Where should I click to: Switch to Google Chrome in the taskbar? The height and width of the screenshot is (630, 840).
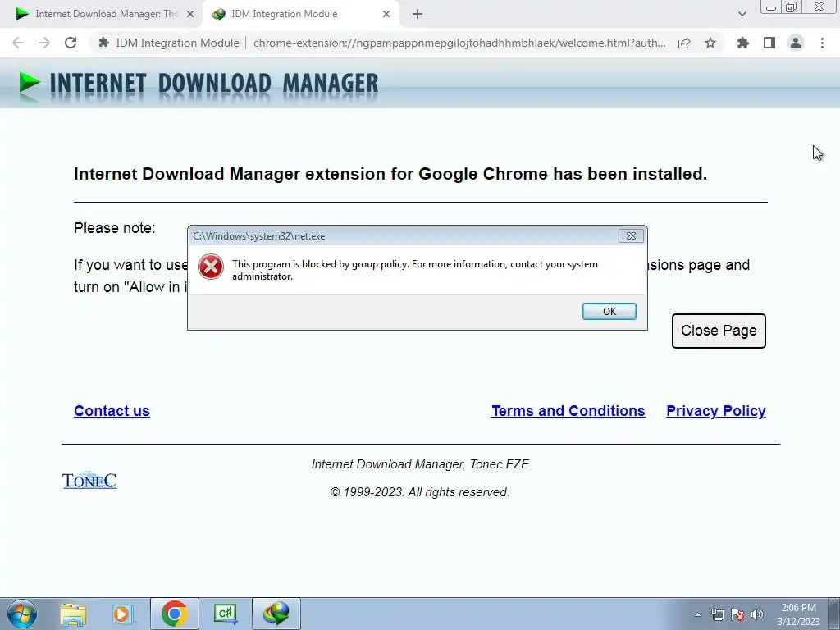pos(174,614)
